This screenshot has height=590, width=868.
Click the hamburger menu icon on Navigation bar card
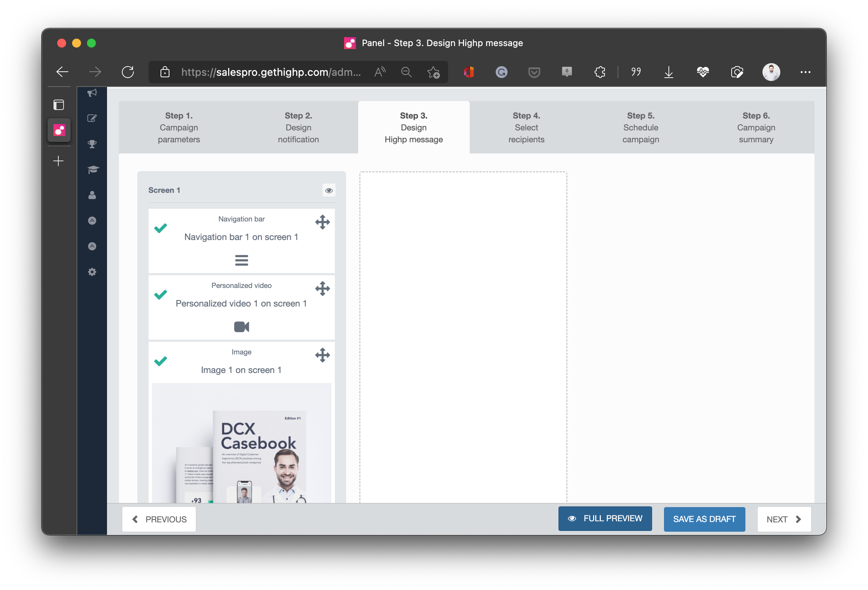(x=241, y=260)
